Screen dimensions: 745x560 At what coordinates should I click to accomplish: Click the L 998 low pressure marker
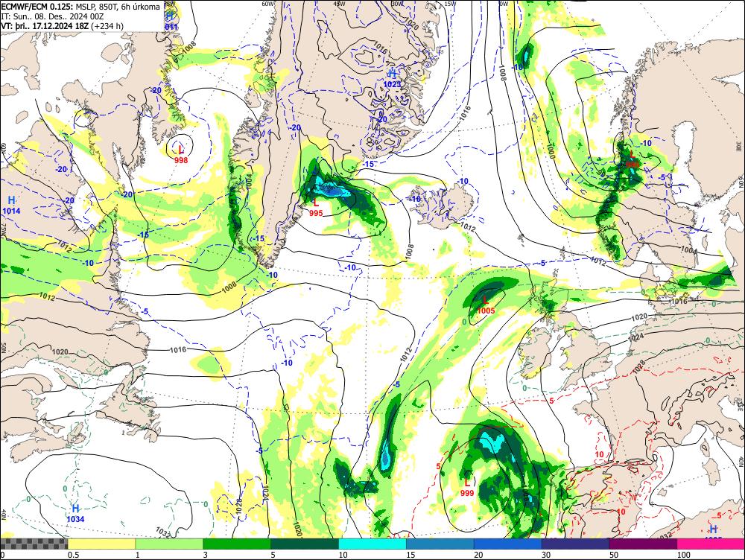(x=181, y=156)
